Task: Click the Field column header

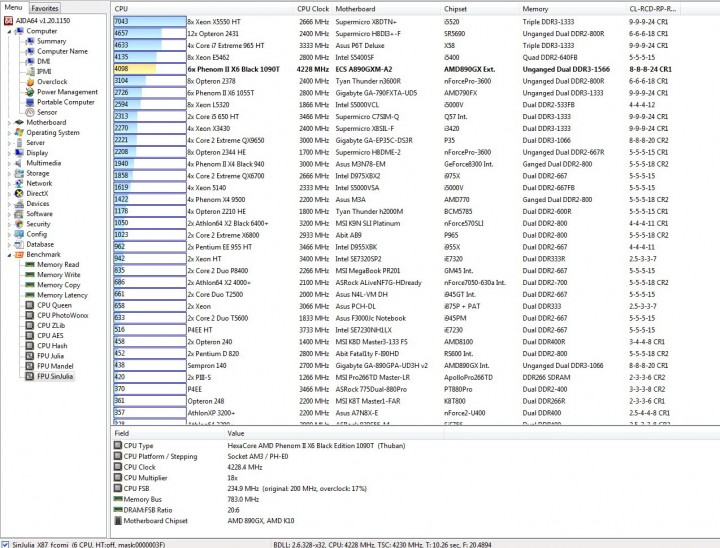Action: click(168, 433)
